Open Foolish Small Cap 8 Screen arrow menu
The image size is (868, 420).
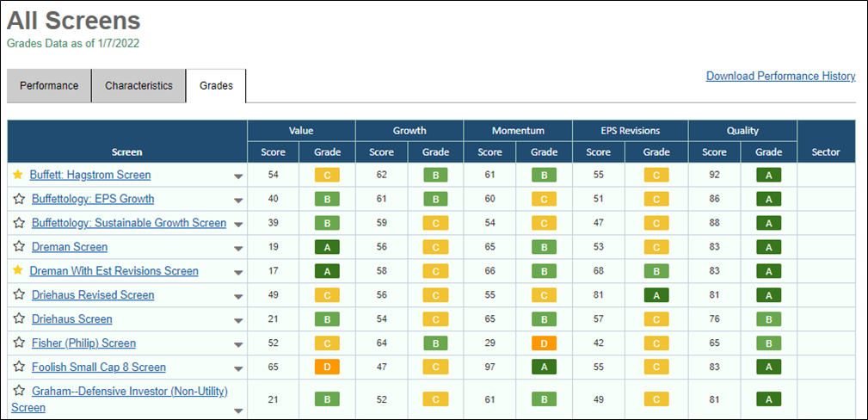[238, 369]
